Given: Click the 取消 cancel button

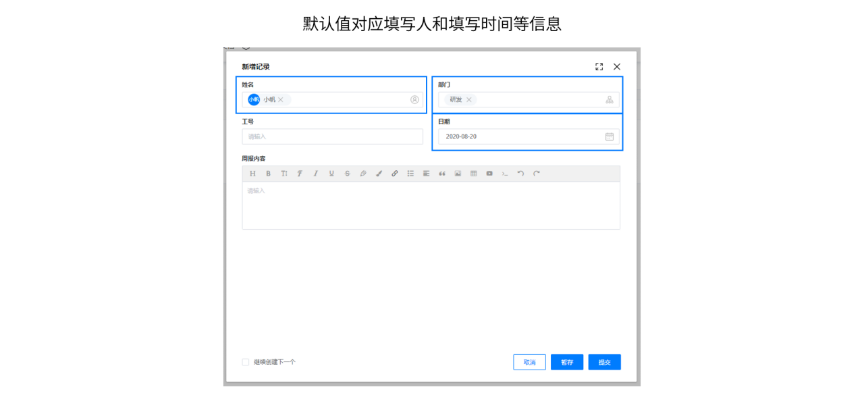Looking at the screenshot, I should (529, 362).
